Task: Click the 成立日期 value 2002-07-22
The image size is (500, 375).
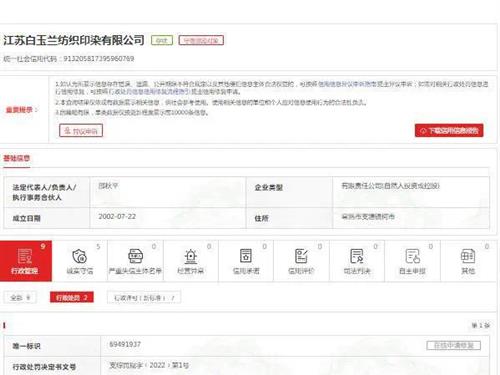Action: tap(117, 216)
